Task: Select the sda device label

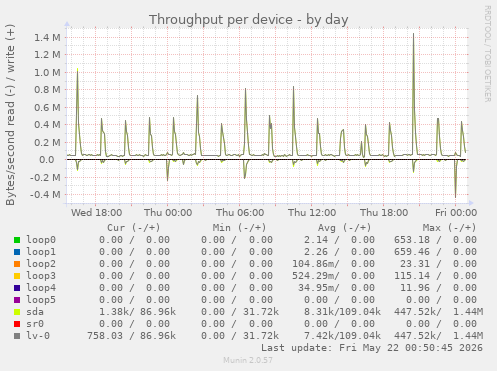Action: [x=35, y=312]
